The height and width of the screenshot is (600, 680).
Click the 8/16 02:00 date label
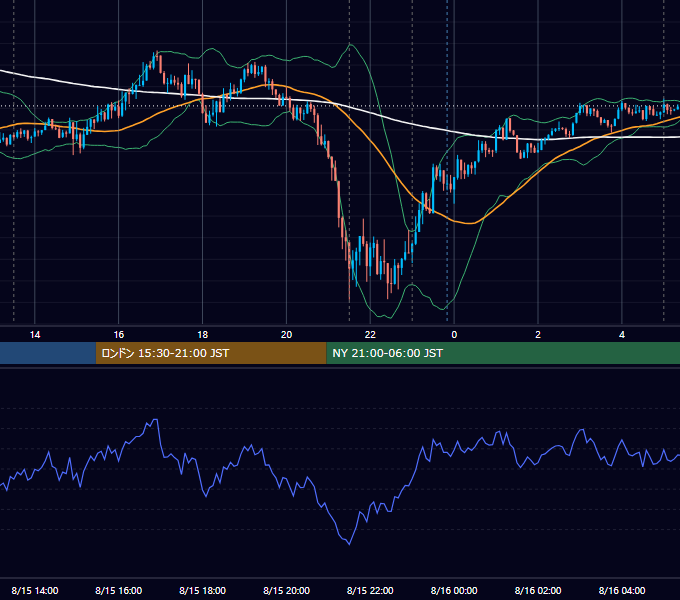click(x=538, y=590)
